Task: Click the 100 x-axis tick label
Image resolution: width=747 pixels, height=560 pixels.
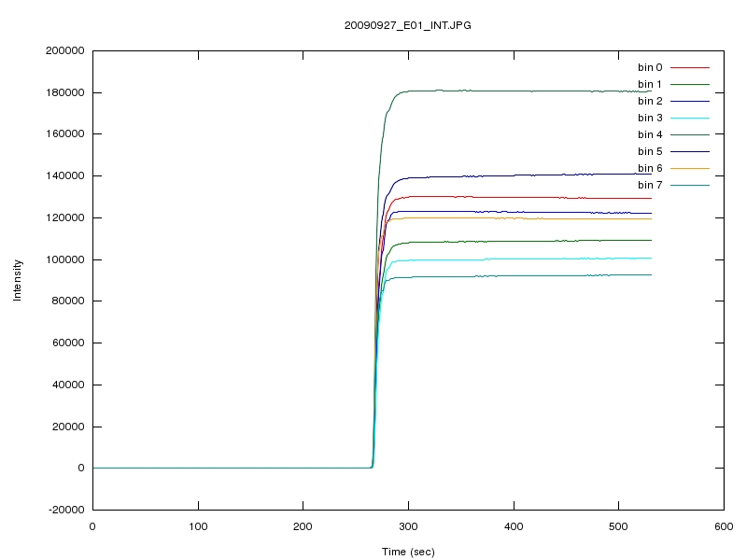Action: coord(198,526)
